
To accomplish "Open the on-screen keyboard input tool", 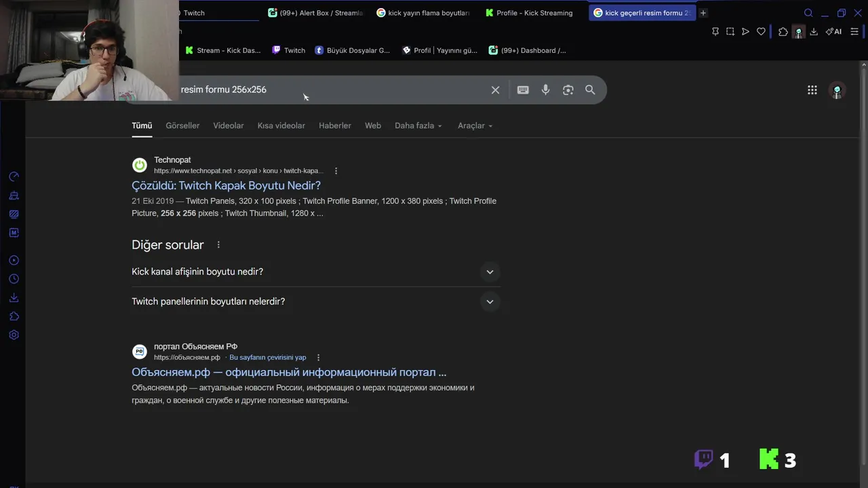I will (523, 89).
